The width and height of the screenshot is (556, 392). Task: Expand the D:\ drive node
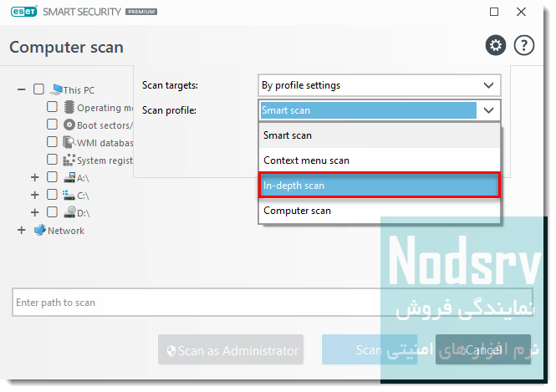35,212
